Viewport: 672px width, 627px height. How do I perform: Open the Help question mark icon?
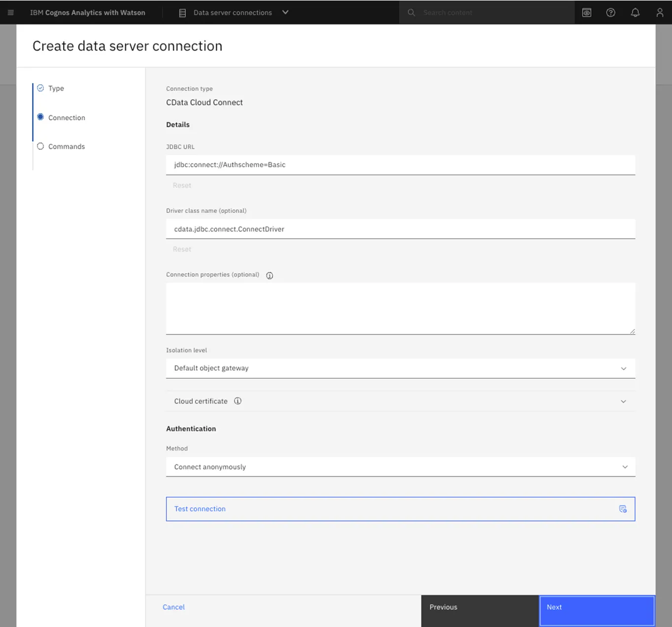tap(610, 12)
